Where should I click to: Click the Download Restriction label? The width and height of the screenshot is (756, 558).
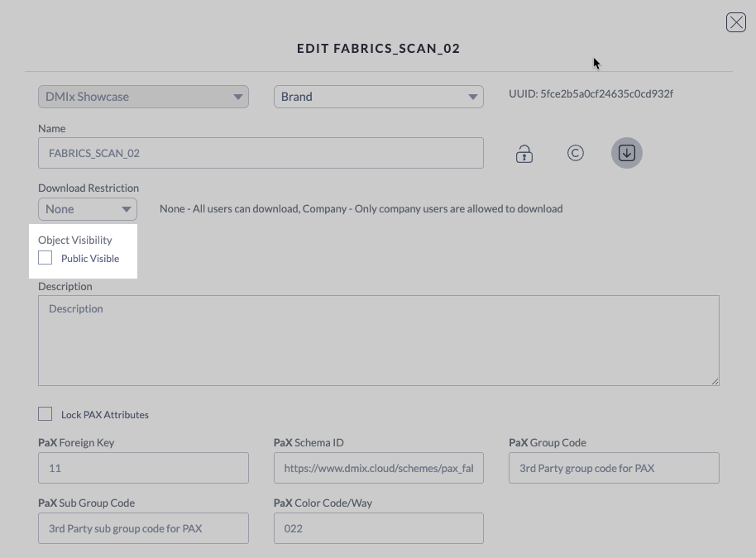[x=89, y=188]
